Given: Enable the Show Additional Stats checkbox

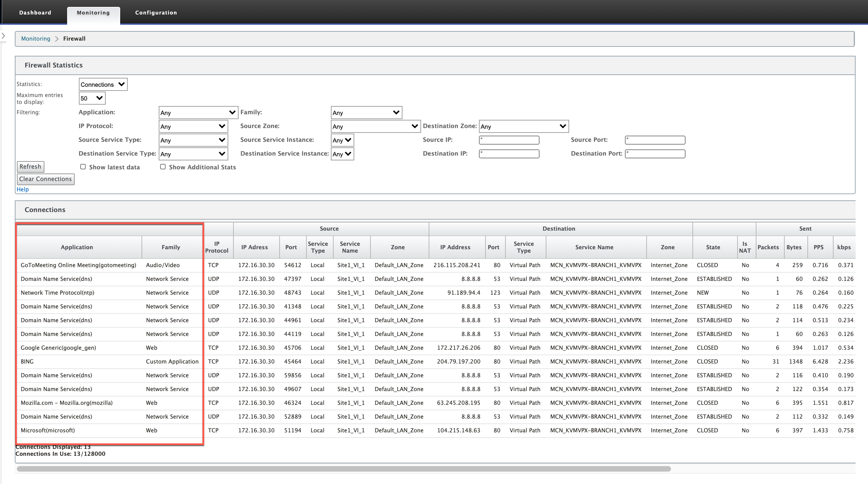Looking at the screenshot, I should (163, 167).
